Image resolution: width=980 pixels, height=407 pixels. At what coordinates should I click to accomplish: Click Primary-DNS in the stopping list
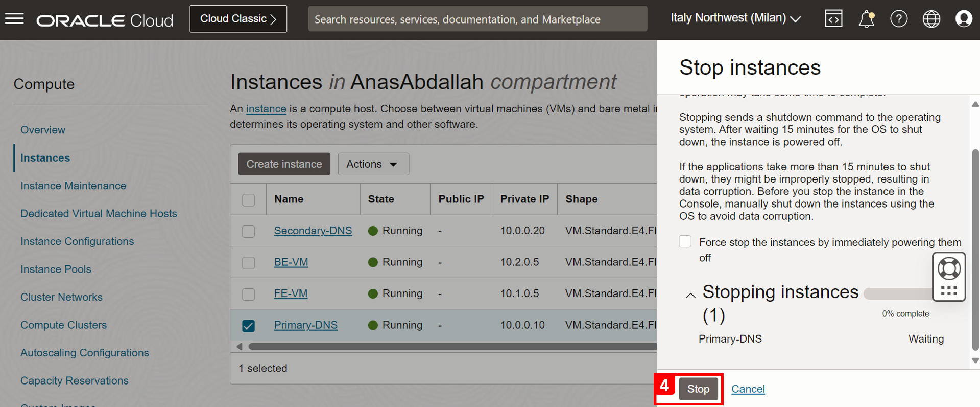(730, 339)
